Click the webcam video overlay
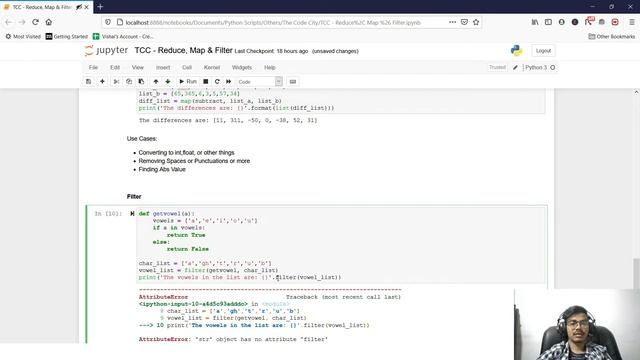The image size is (640, 360). (577, 324)
